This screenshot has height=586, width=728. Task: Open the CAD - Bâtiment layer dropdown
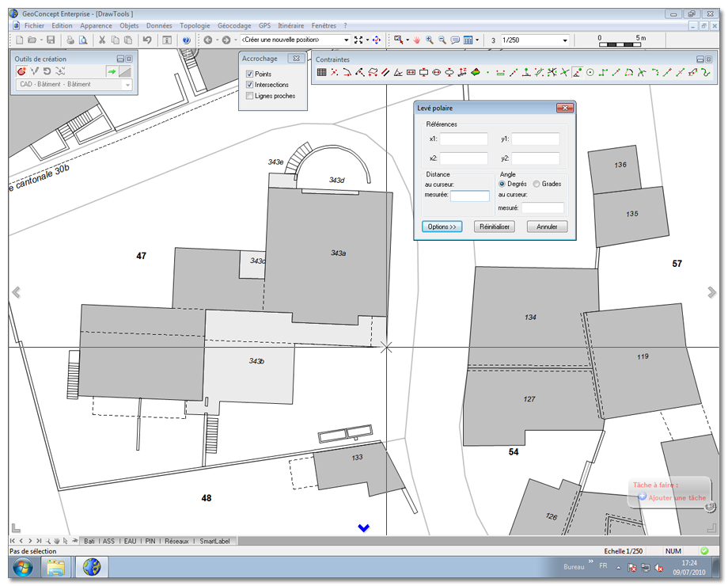pyautogui.click(x=127, y=84)
